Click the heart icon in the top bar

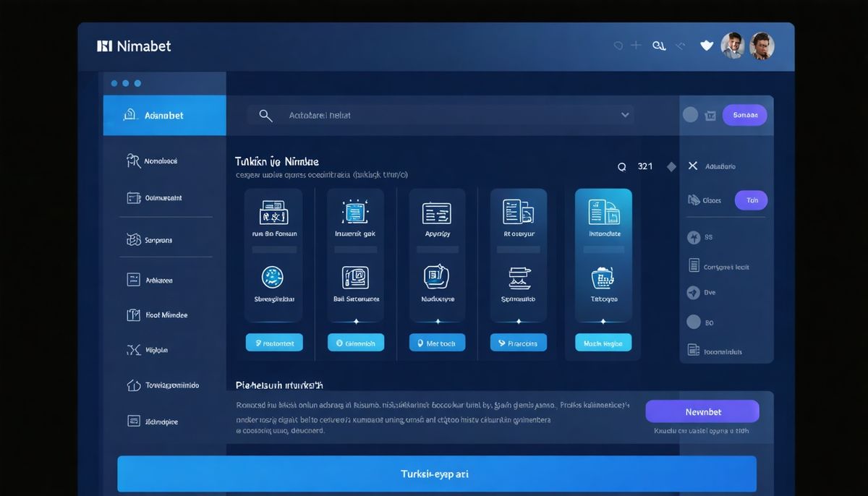tap(707, 46)
